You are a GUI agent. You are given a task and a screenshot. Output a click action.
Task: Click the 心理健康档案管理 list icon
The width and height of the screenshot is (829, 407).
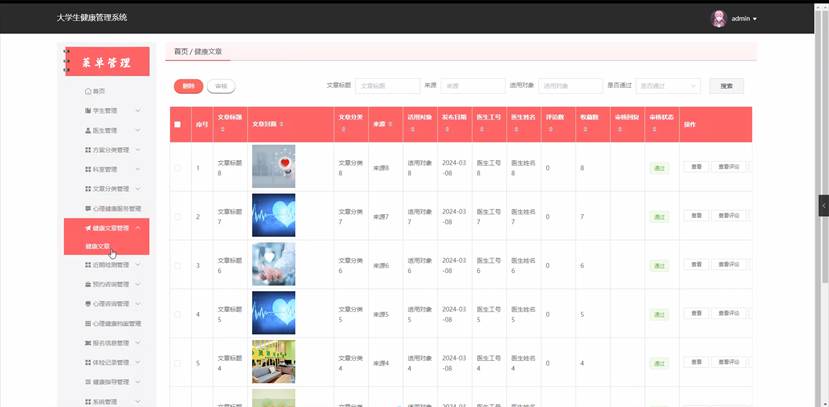88,323
